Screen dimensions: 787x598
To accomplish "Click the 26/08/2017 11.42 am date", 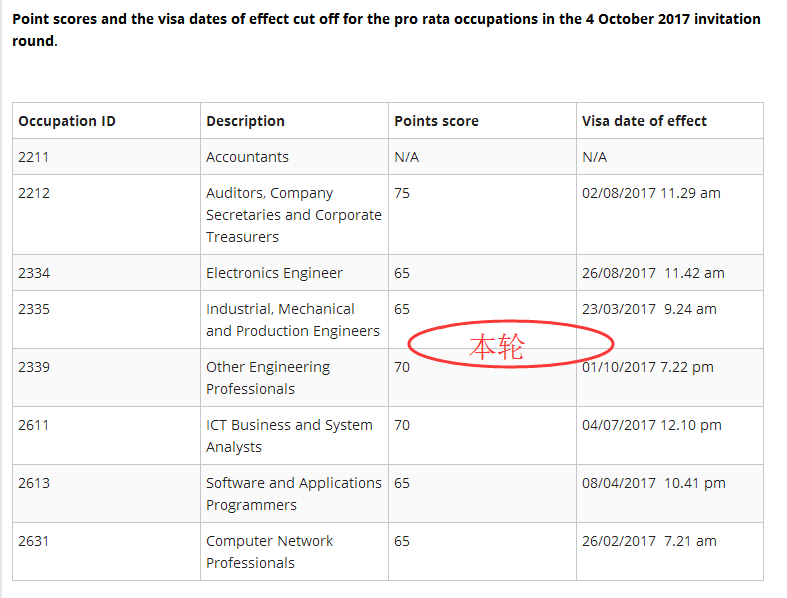I will (653, 273).
